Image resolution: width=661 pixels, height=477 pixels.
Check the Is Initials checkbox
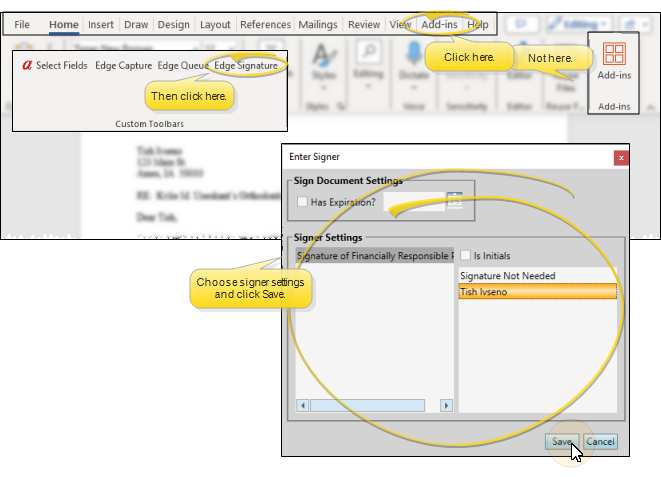tap(465, 255)
